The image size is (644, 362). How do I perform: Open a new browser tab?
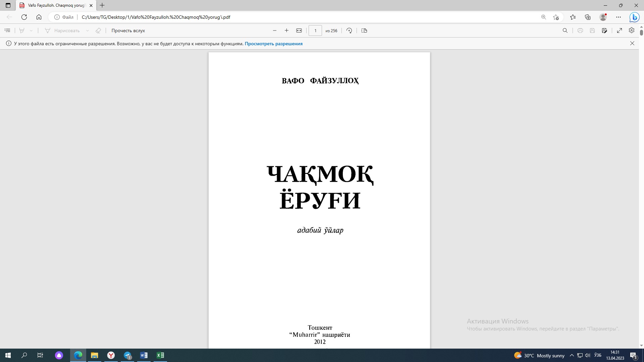[102, 5]
